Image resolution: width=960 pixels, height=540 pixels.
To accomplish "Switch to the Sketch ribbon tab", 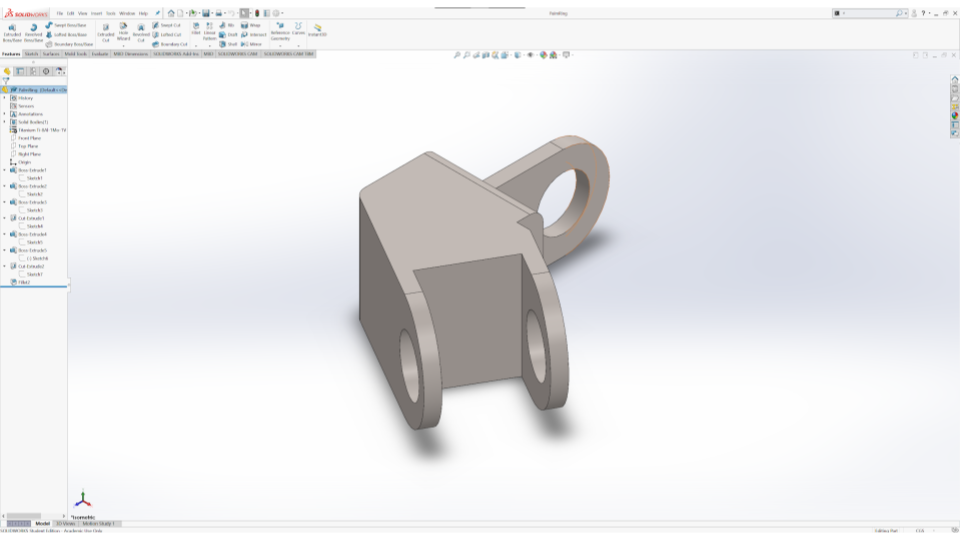I will click(31, 54).
